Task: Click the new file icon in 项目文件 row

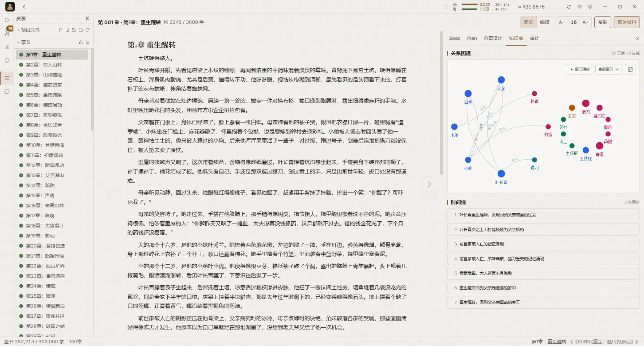Action: (67, 30)
